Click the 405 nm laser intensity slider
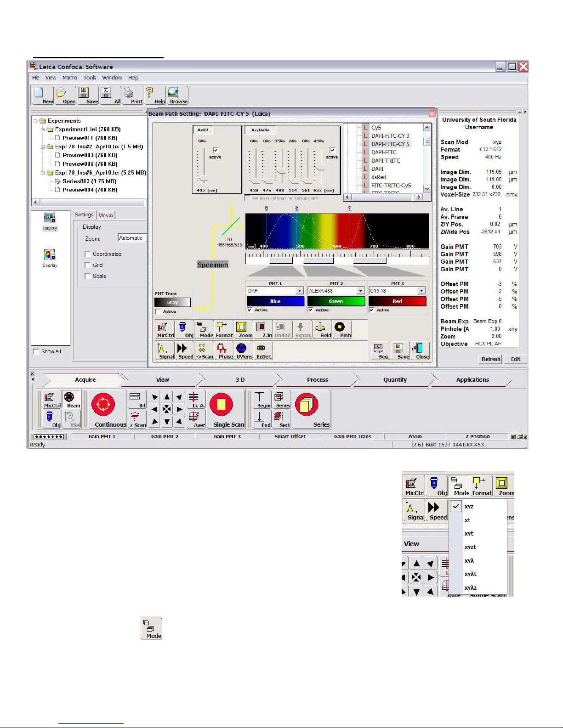The height and width of the screenshot is (728, 563). point(203,179)
